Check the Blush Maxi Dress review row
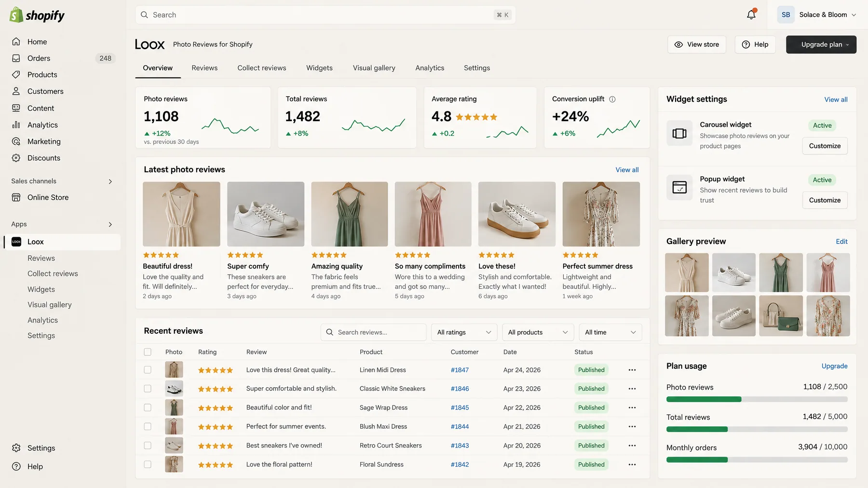Viewport: 868px width, 488px height. [148, 427]
